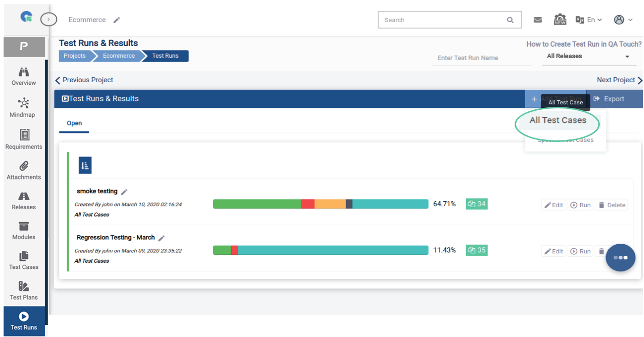
Task: Switch to the Open tab
Action: (74, 123)
